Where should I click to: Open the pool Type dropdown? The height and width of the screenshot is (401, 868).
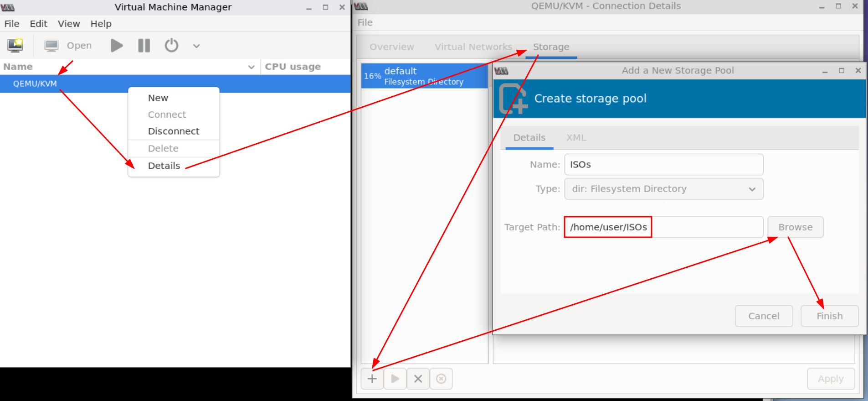coord(664,189)
